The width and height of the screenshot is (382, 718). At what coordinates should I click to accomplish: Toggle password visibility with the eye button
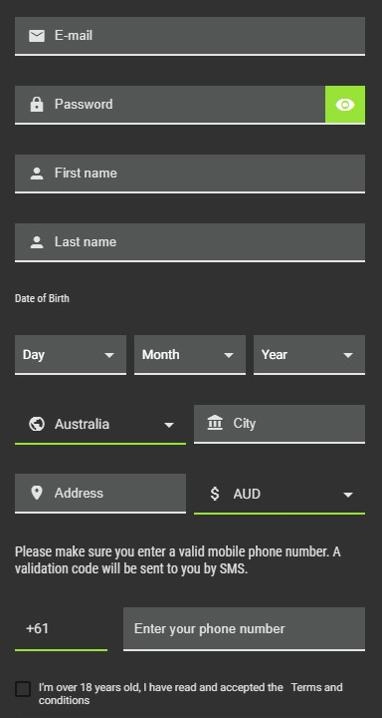(x=345, y=105)
